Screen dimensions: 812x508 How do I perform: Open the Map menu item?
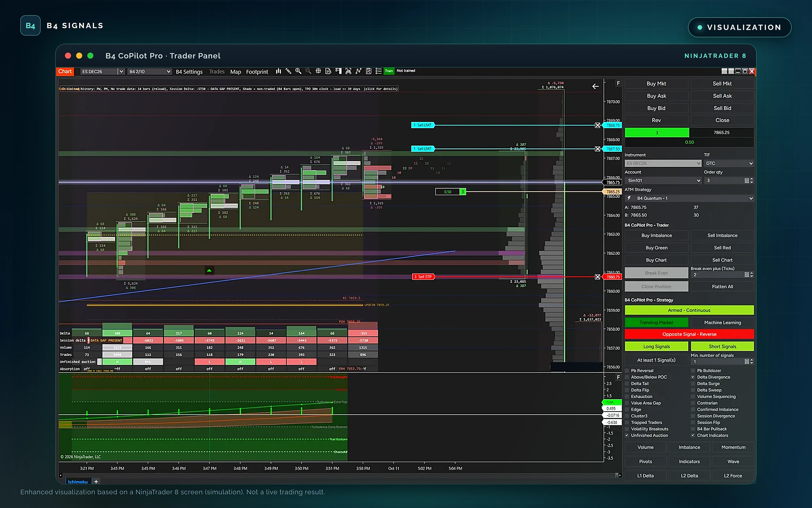pyautogui.click(x=235, y=71)
